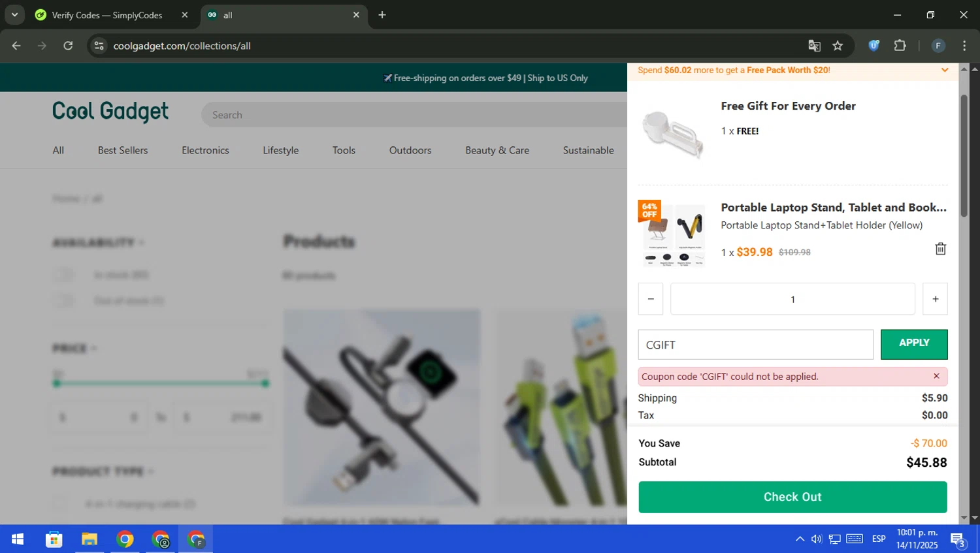This screenshot has width=980, height=553.
Task: Open the Outdoors menu
Action: click(x=410, y=150)
